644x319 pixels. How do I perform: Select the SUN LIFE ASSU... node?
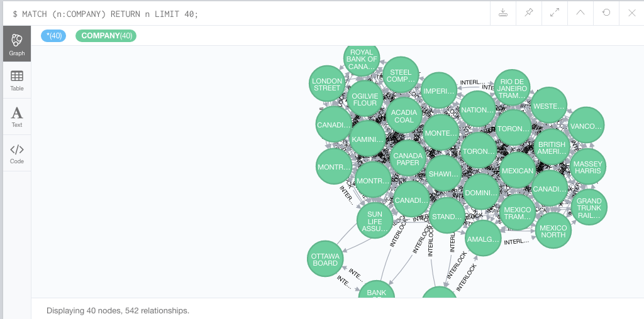375,221
